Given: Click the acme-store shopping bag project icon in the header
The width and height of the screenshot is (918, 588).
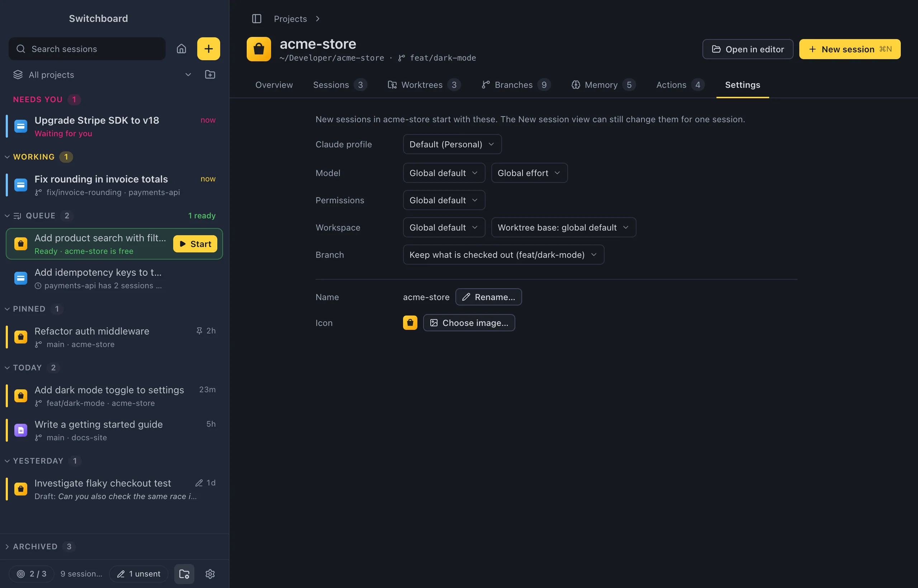Looking at the screenshot, I should click(259, 49).
